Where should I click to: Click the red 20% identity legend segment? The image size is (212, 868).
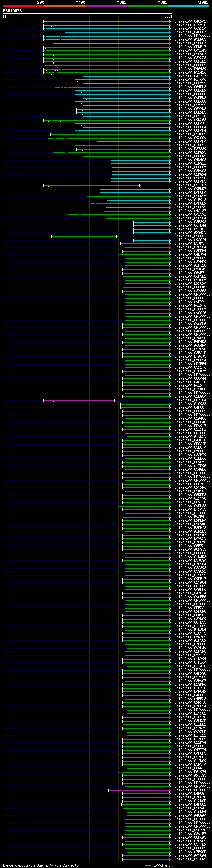coord(24,6)
